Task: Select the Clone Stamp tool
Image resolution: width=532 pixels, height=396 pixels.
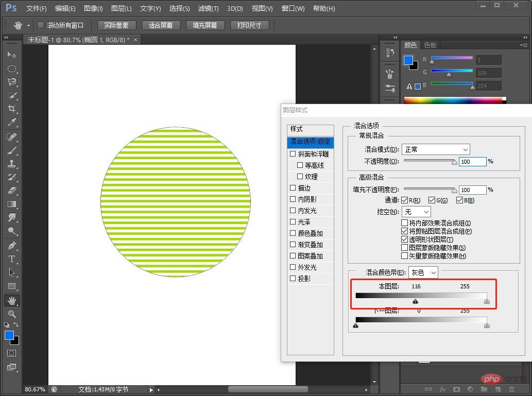Action: pos(11,164)
